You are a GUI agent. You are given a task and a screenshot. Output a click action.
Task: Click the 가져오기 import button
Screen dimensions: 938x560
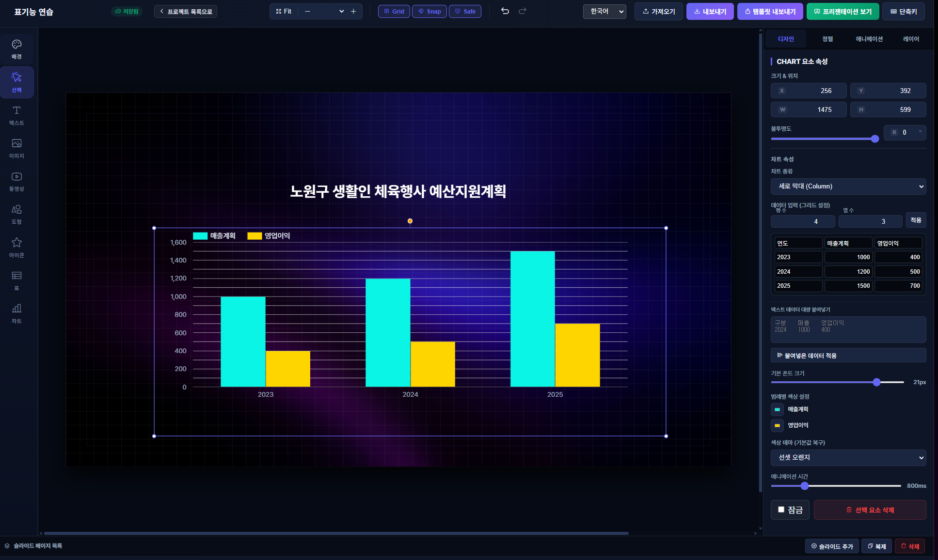click(659, 11)
